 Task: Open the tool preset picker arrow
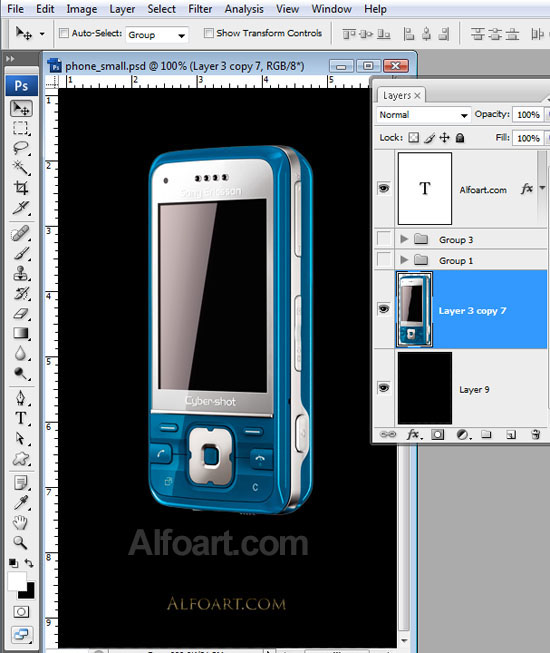42,34
